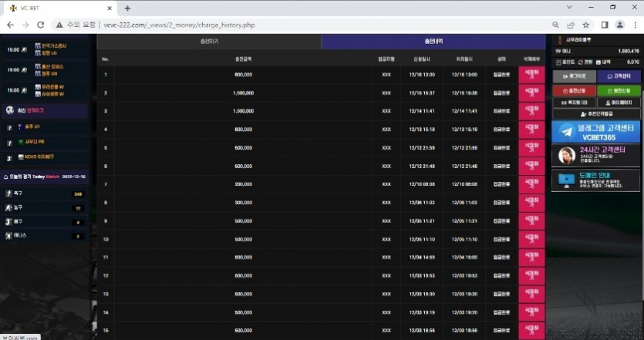This screenshot has height=340, width=644.
Task: Bookmark this page with the star icon
Action: tap(586, 25)
